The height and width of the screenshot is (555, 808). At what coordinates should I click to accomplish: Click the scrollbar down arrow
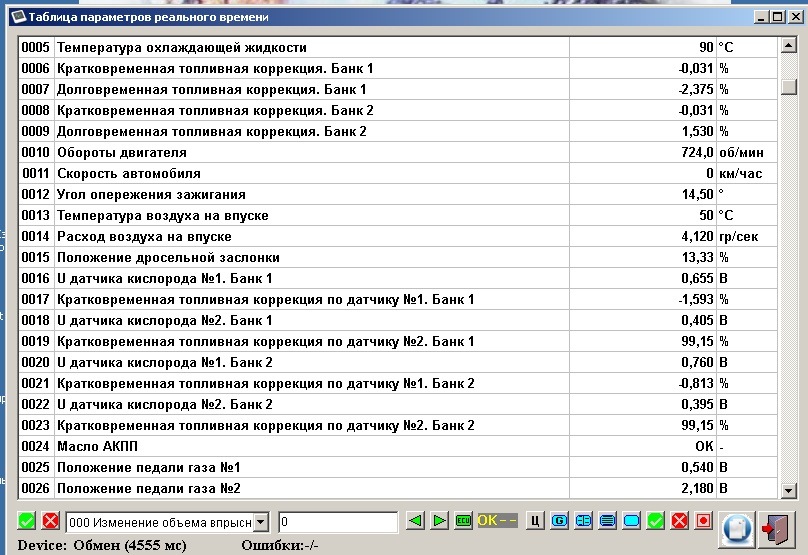pos(789,490)
